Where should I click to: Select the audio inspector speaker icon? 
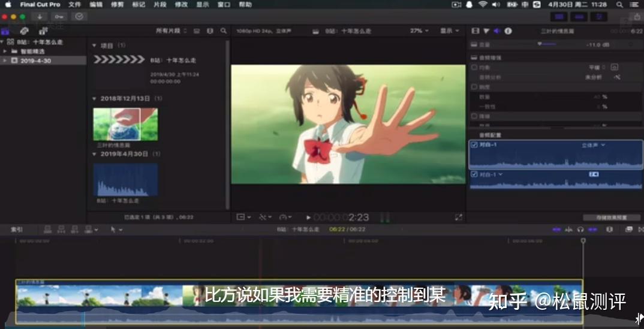pos(496,31)
